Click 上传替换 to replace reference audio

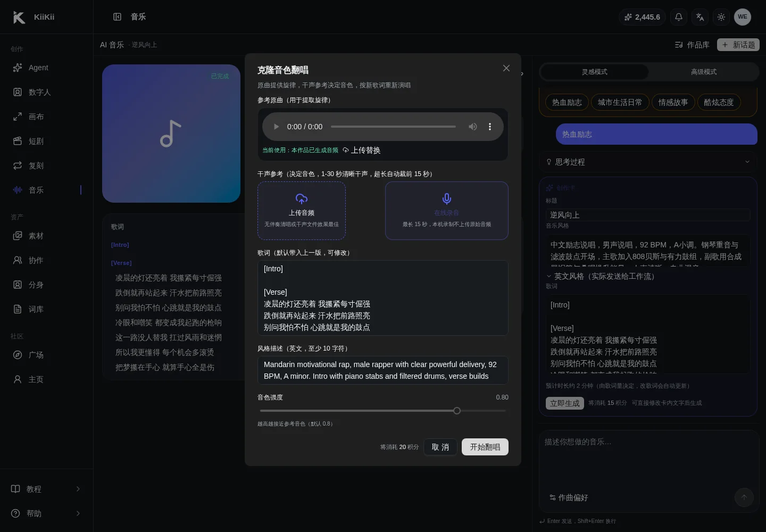(x=362, y=151)
